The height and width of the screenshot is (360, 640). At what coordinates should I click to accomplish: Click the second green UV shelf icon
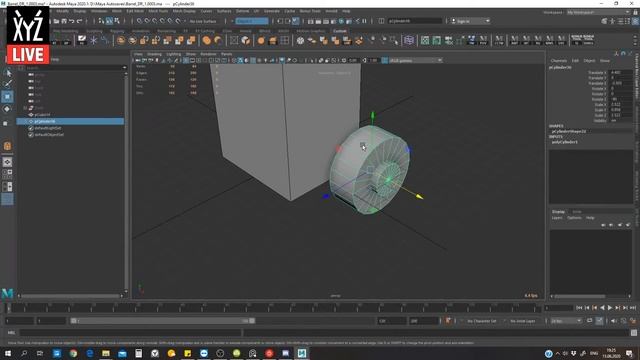[437, 40]
